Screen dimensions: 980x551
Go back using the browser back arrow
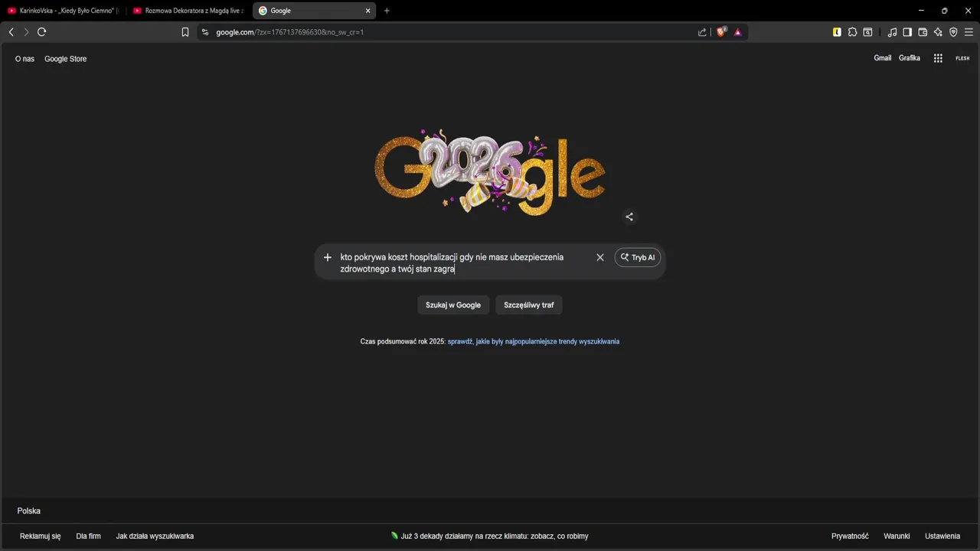11,32
